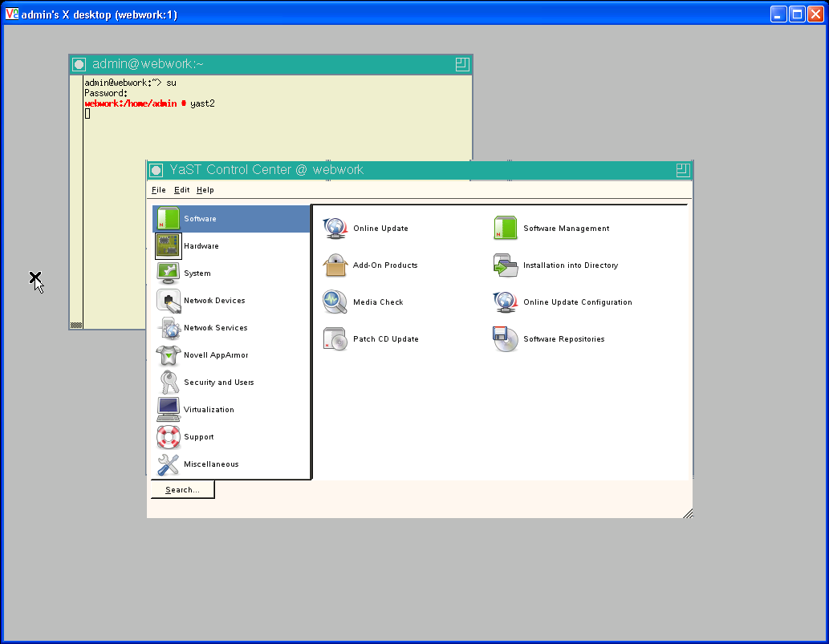Click the terminal window scrollbar thumb
The image size is (829, 644).
(x=75, y=325)
